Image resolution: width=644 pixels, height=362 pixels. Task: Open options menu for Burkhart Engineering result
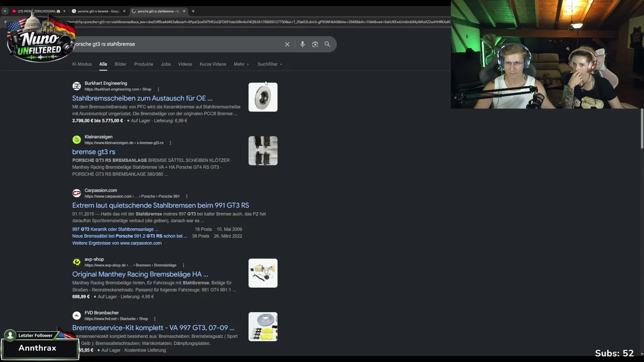pos(158,89)
